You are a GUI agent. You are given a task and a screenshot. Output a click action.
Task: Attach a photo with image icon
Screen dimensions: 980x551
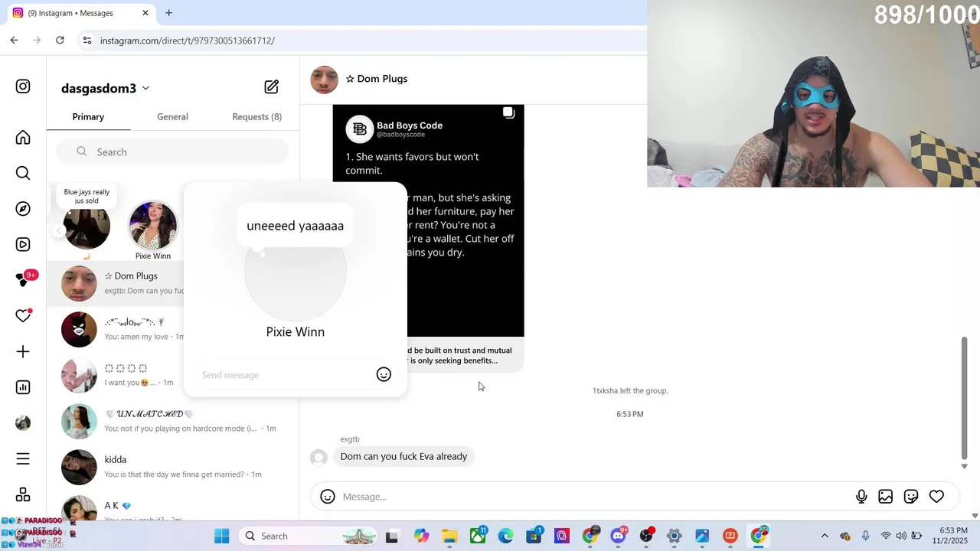coord(886,497)
